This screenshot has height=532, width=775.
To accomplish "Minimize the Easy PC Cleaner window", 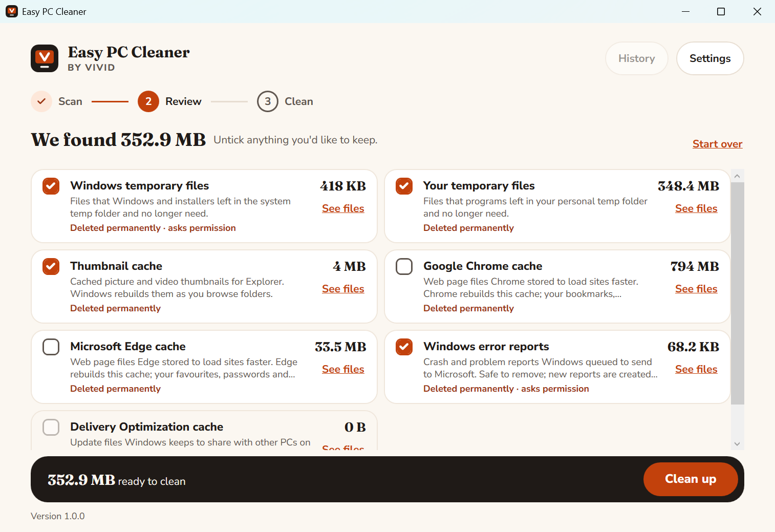I will (686, 11).
